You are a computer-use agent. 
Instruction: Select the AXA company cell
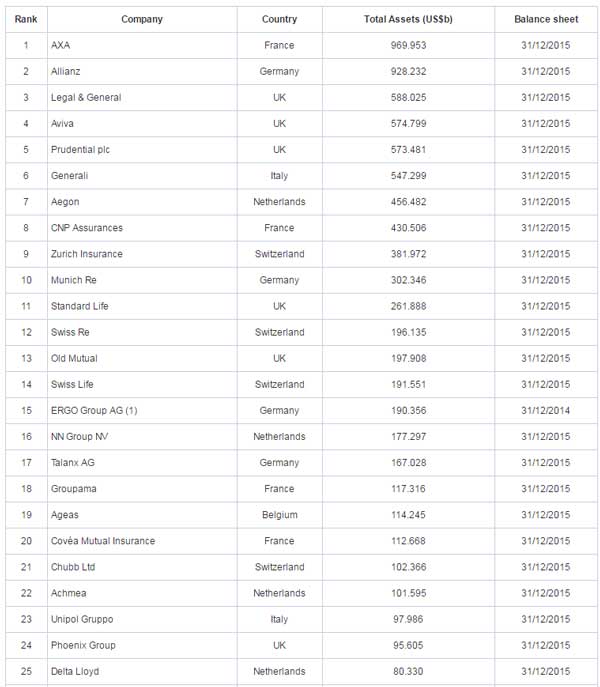(61, 46)
